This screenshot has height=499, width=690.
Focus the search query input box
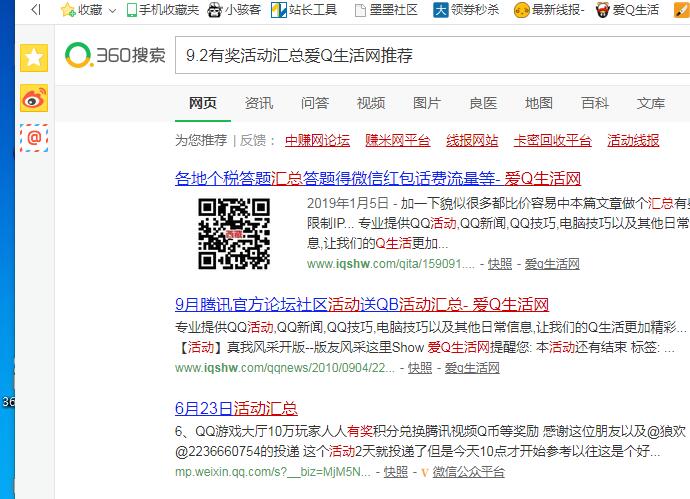tap(432, 55)
